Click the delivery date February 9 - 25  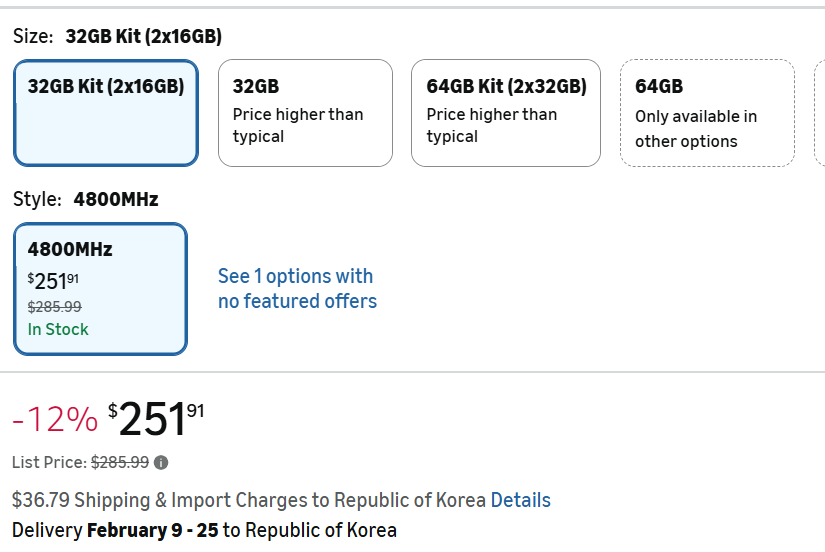[x=152, y=530]
